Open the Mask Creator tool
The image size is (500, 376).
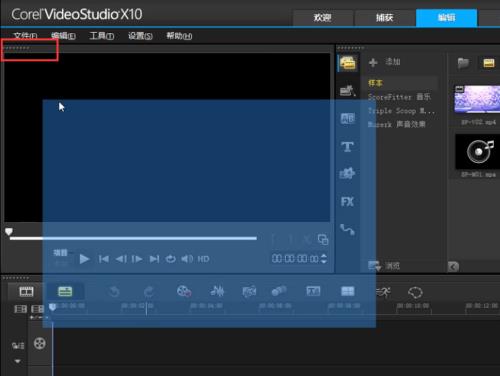[415, 293]
